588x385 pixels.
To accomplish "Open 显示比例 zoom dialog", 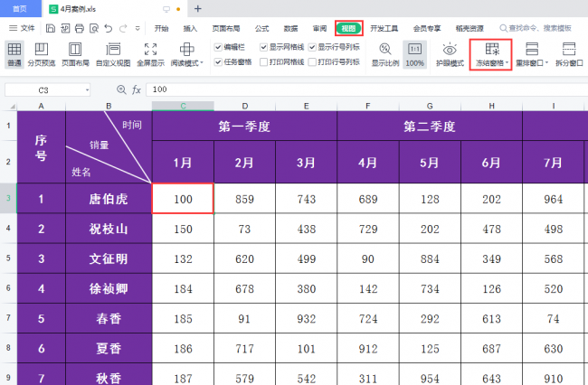I will [x=385, y=55].
